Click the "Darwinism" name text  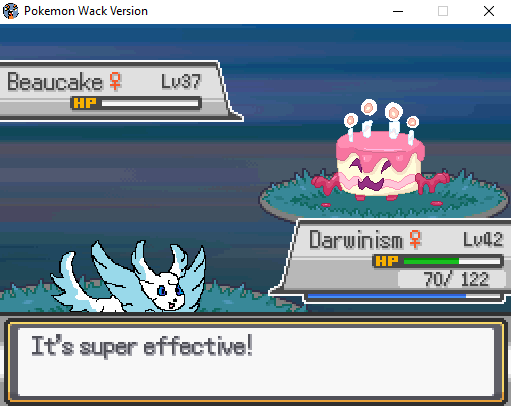pos(356,239)
